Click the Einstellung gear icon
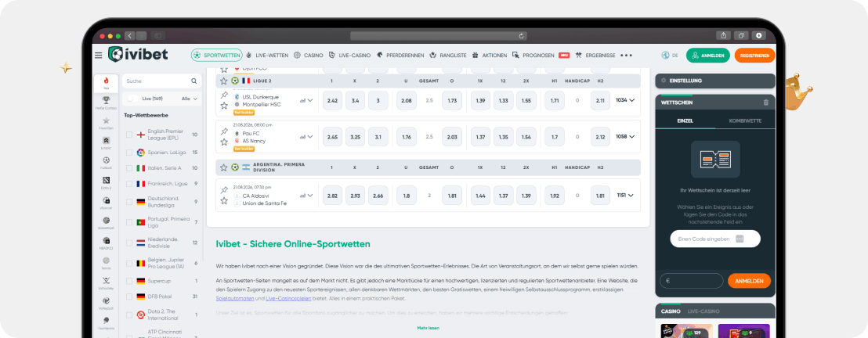Screen dimensions: 868x338 (664, 81)
